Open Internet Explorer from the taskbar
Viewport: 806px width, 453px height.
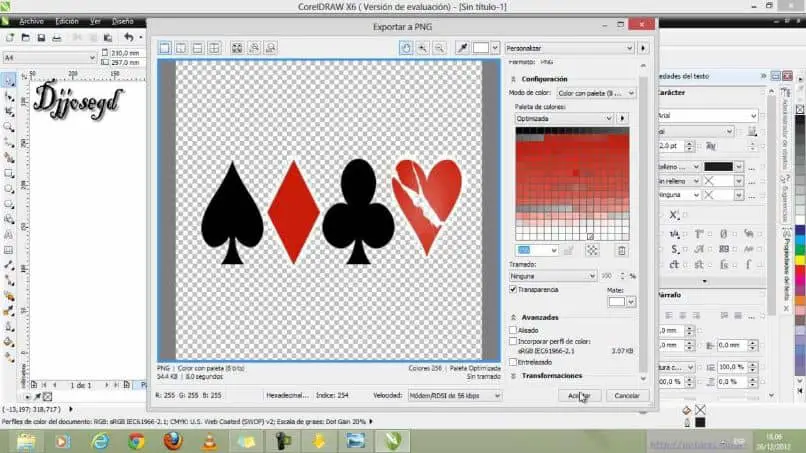(x=100, y=441)
